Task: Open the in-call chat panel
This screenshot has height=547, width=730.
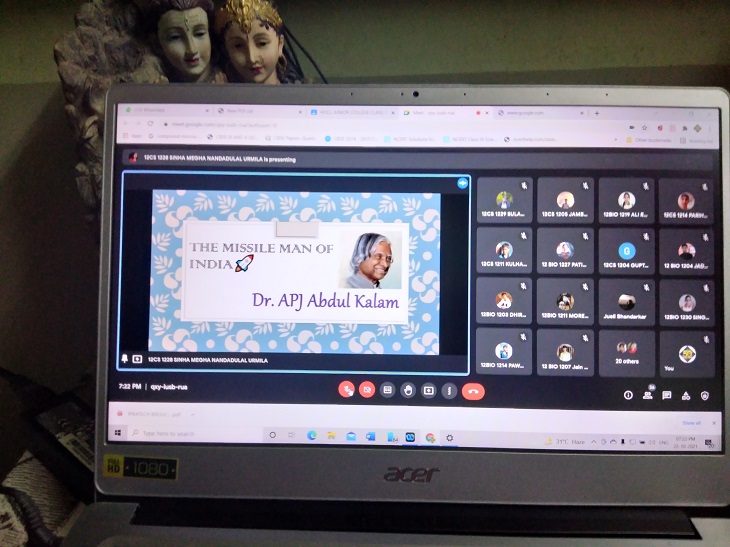Action: point(667,395)
